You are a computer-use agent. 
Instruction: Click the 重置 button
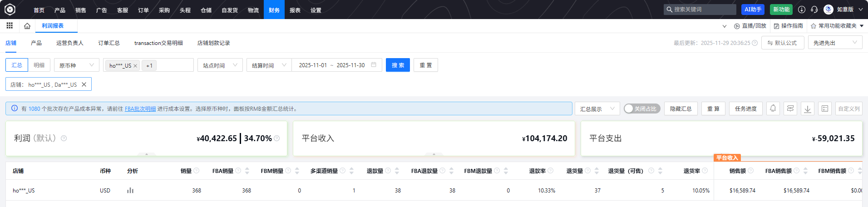pos(426,65)
